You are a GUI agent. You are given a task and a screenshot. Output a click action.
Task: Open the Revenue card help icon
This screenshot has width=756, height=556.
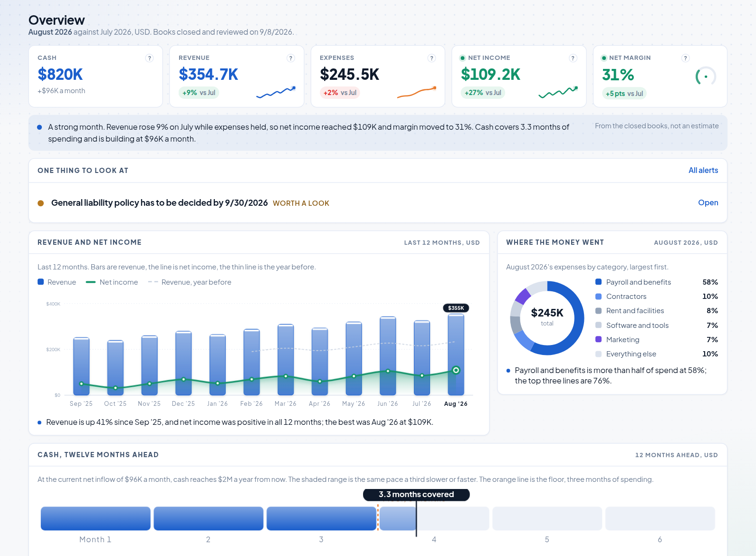(x=291, y=58)
